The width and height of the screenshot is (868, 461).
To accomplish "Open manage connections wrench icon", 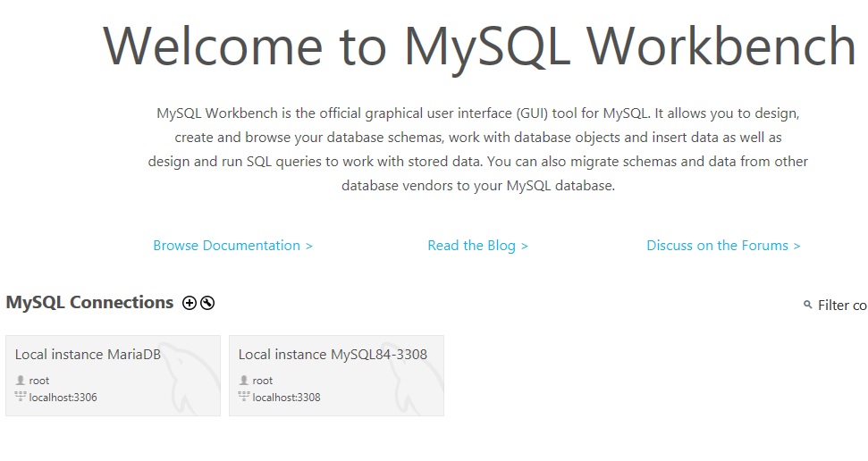I will point(207,303).
